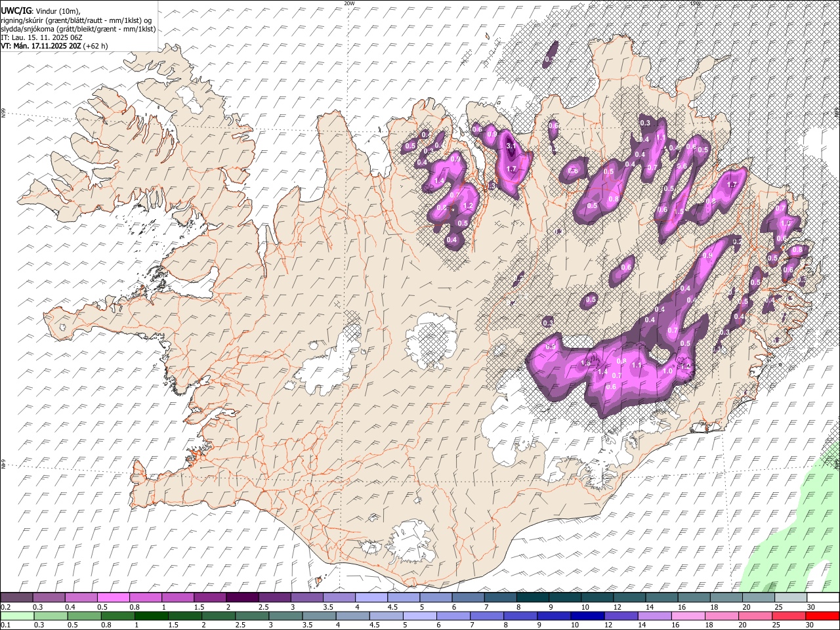The image size is (840, 630).
Task: Pick the bright red lower swatch at 30
Action: pyautogui.click(x=822, y=616)
